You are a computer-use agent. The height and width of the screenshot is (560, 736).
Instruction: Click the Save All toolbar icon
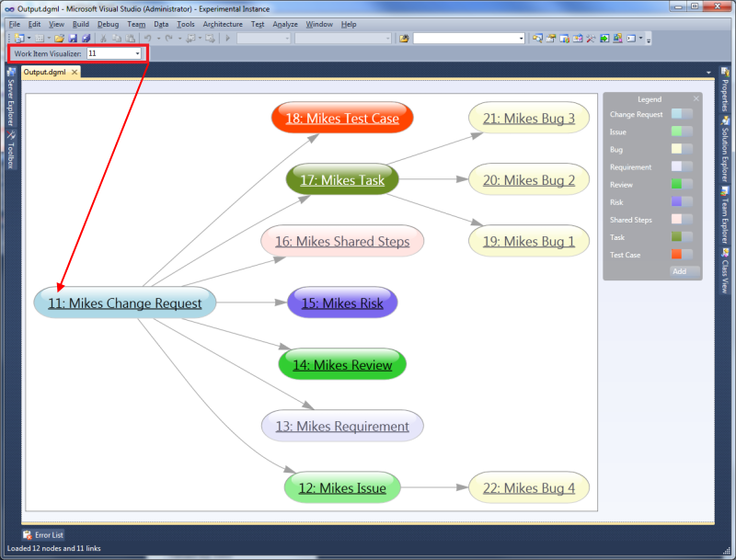point(86,39)
